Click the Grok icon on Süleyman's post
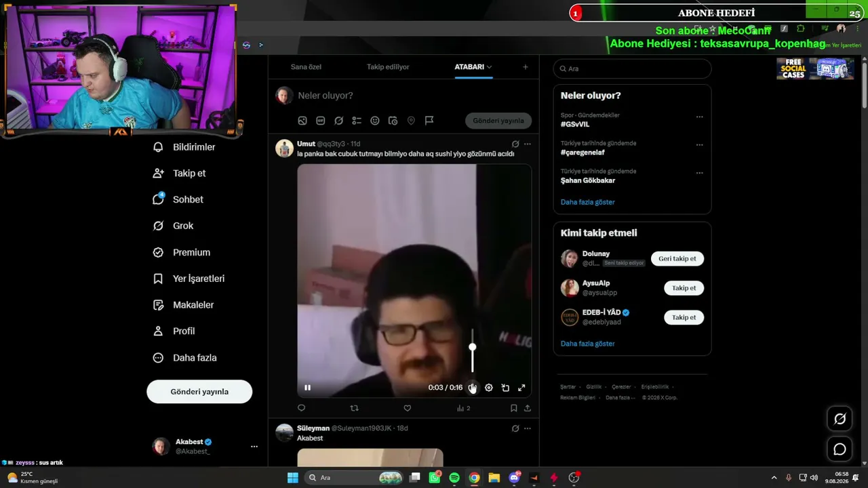The width and height of the screenshot is (868, 488). [515, 428]
